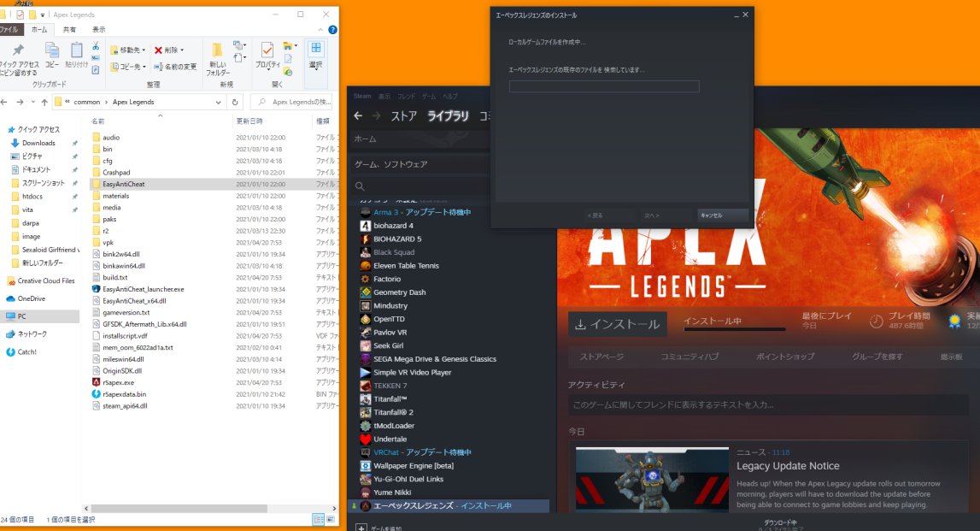Click the Apex installing progress bar
The height and width of the screenshot is (531, 980).
point(735,329)
